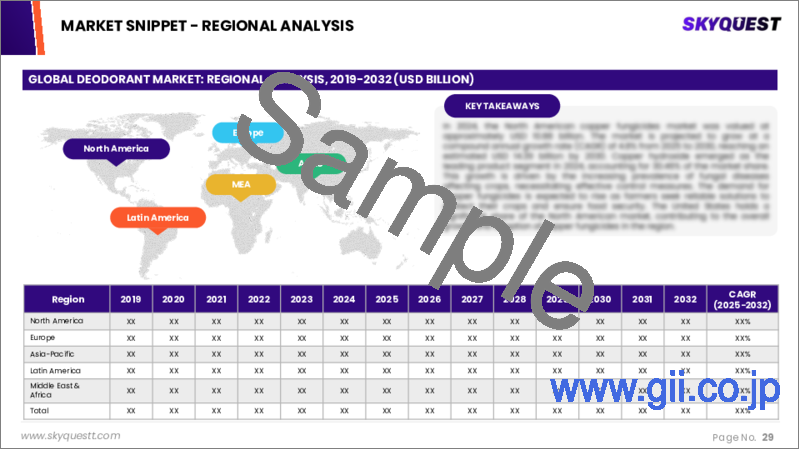Select the North America table row label

[57, 321]
